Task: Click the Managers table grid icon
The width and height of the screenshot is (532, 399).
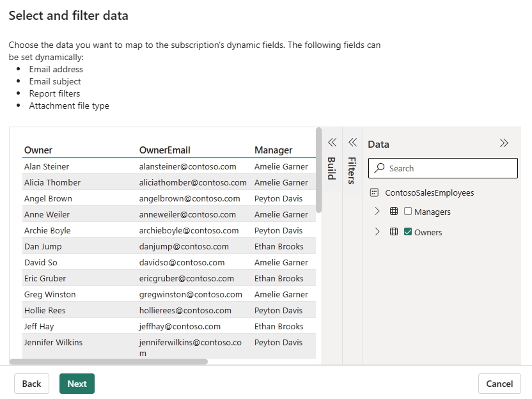Action: (x=394, y=212)
